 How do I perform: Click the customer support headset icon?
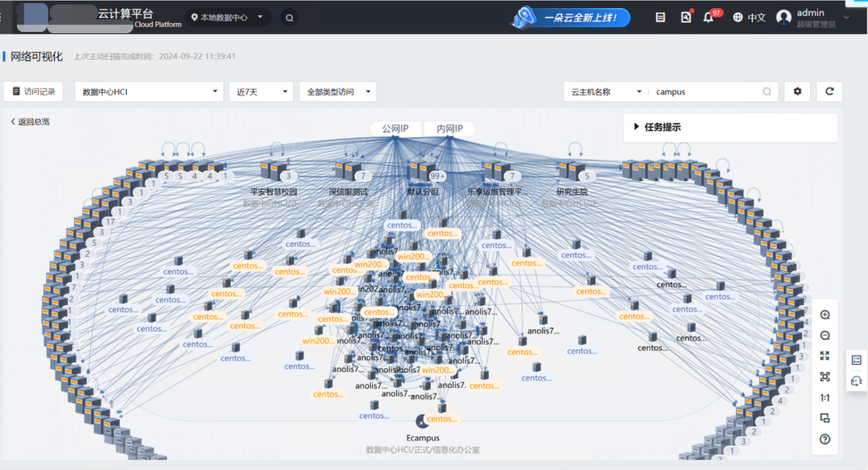coord(856,381)
